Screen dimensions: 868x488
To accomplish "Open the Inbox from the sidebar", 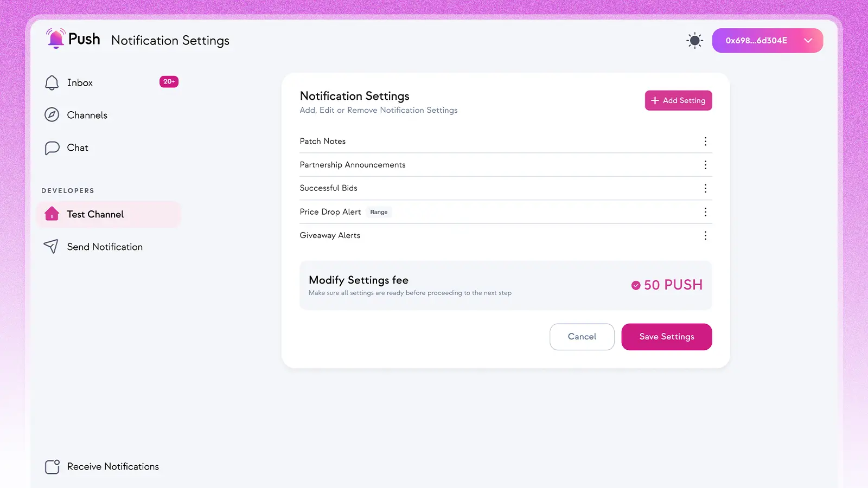I will tap(80, 82).
